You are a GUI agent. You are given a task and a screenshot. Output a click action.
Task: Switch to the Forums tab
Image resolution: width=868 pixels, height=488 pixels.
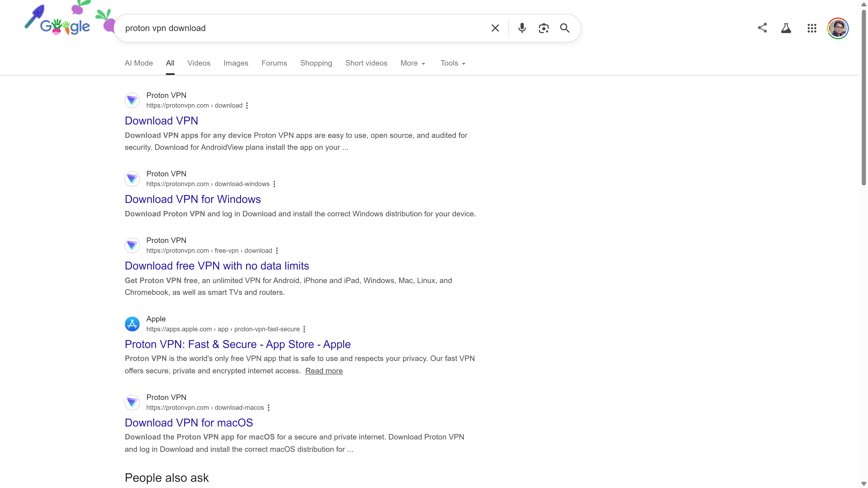pyautogui.click(x=274, y=63)
